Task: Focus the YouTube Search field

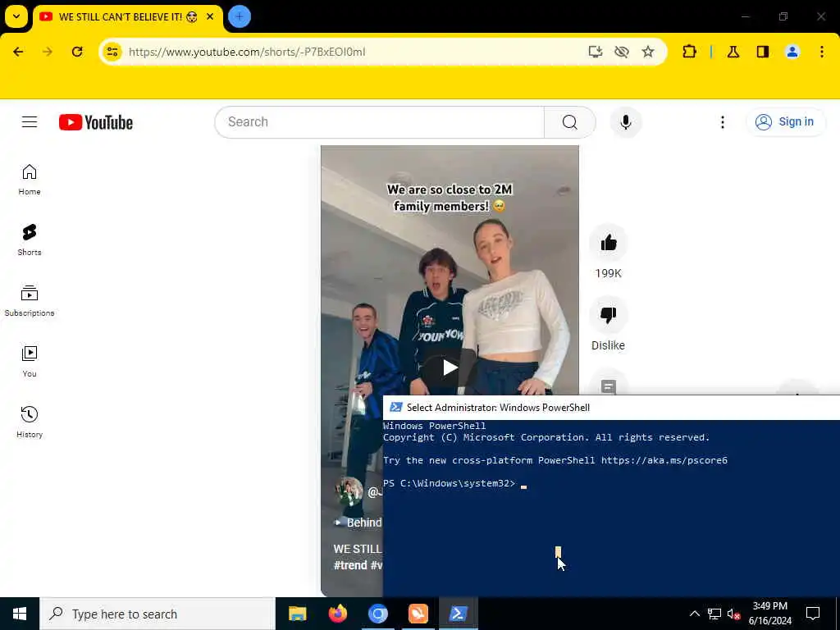Action: [379, 122]
